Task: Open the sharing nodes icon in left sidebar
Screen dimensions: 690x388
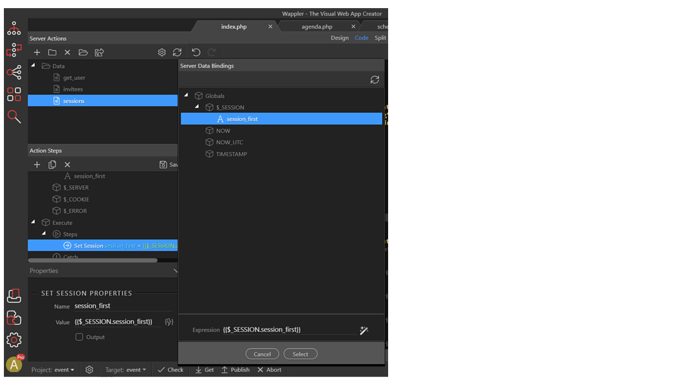Action: (x=14, y=72)
